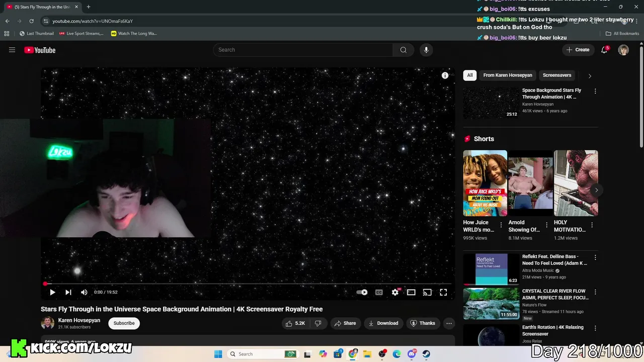Reload the page
The height and width of the screenshot is (362, 644).
(31, 21)
